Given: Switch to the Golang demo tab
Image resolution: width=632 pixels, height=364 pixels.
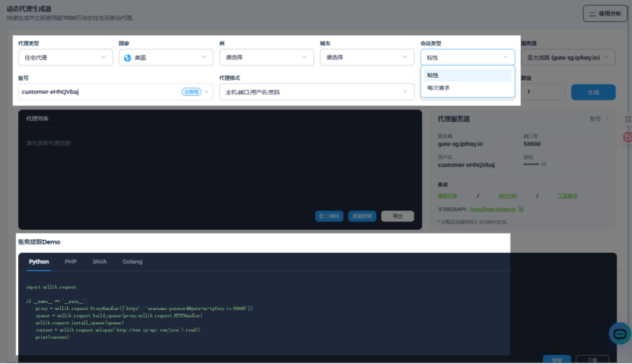Looking at the screenshot, I should click(132, 261).
